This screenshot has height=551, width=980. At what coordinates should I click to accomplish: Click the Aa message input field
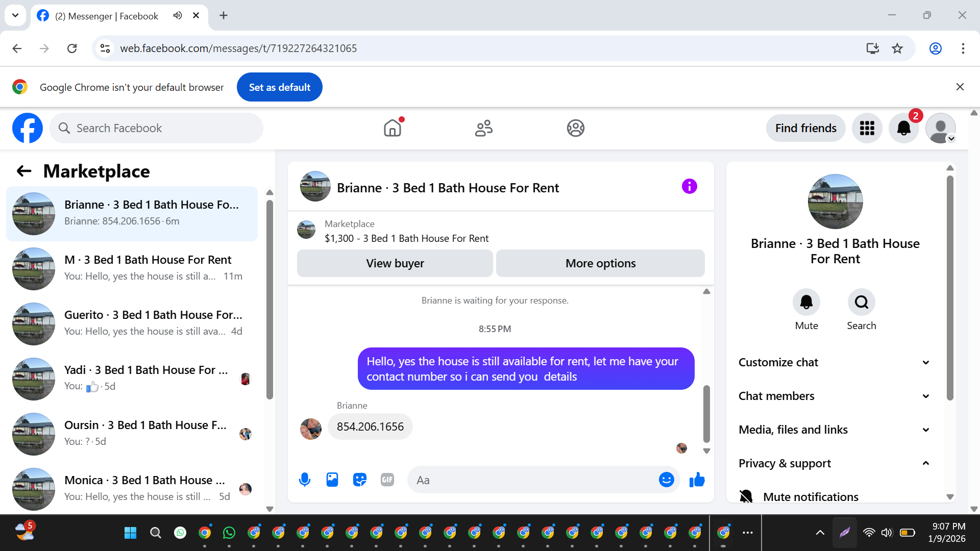coord(531,480)
